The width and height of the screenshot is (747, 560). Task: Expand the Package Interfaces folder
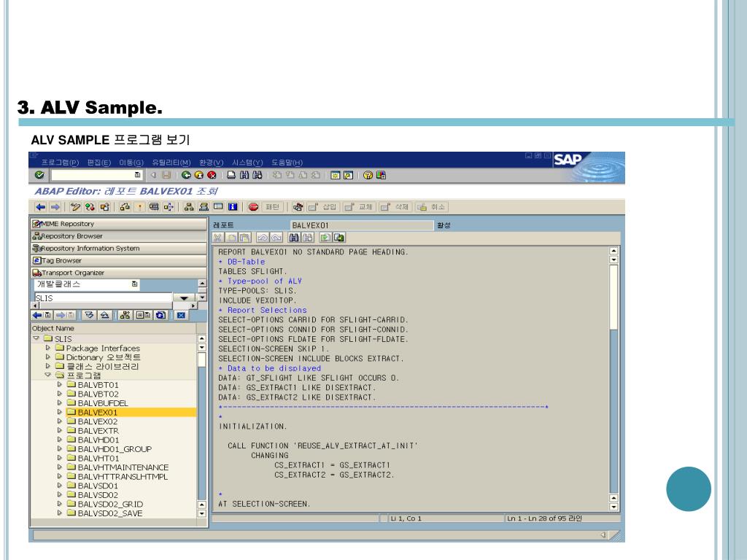click(x=47, y=348)
